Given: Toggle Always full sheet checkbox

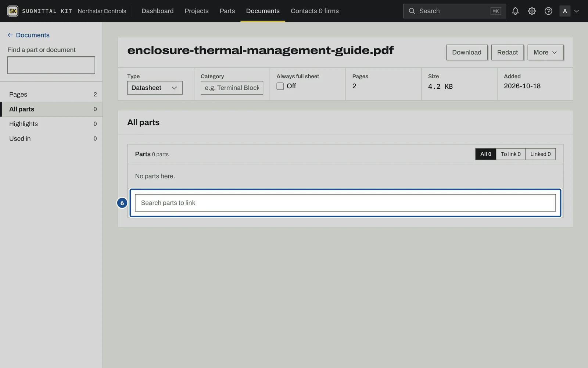Looking at the screenshot, I should tap(280, 86).
